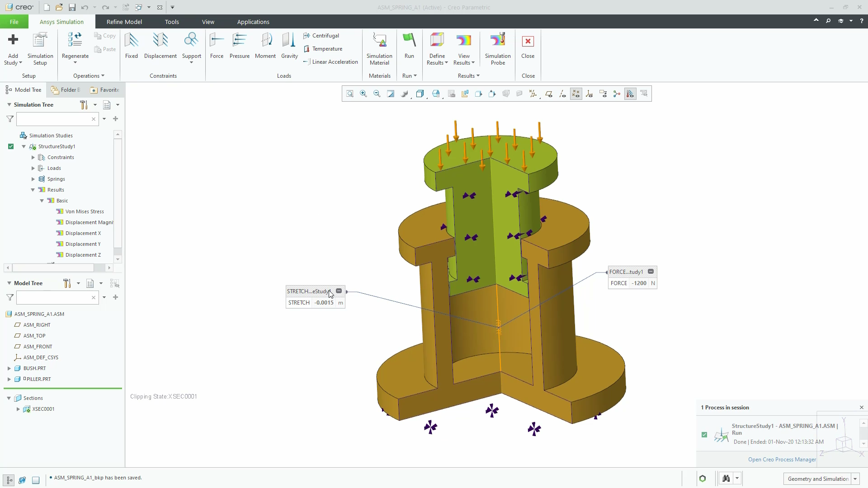Select the Pressure load tool
The image size is (868, 488).
tap(240, 46)
